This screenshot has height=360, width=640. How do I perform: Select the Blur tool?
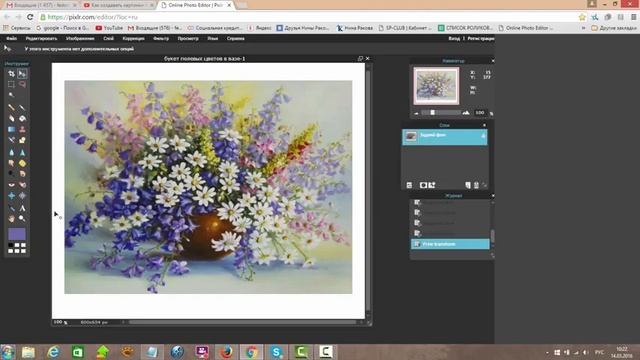click(11, 152)
